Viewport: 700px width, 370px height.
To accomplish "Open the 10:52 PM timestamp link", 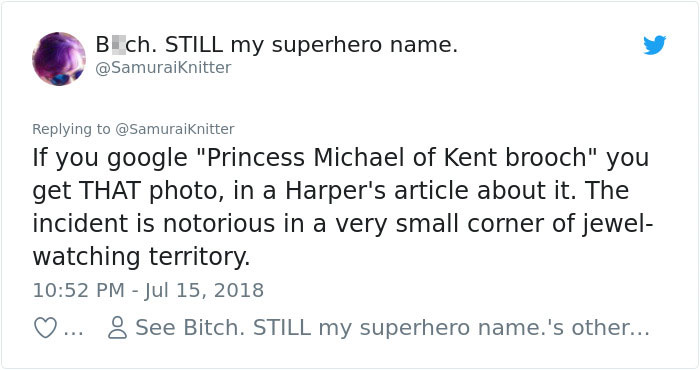I will 79,290.
